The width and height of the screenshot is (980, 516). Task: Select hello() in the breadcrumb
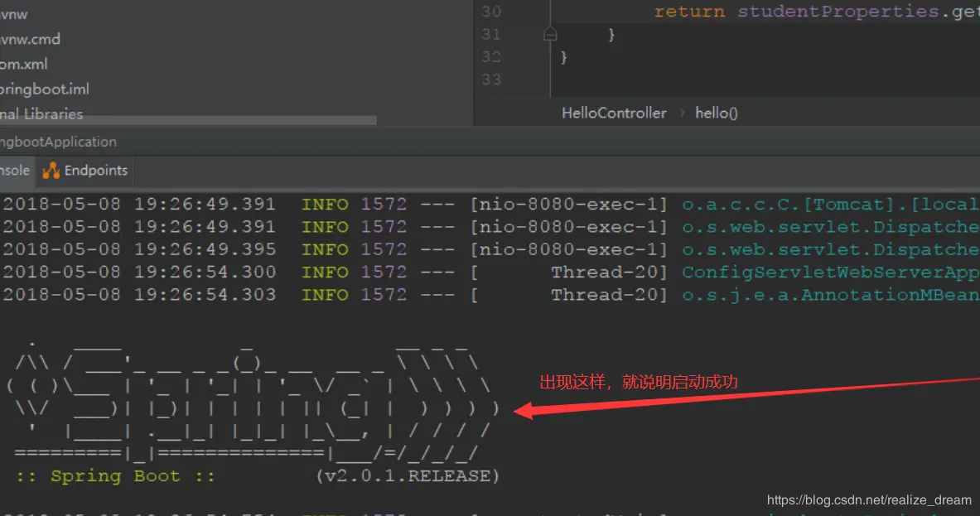[x=717, y=113]
